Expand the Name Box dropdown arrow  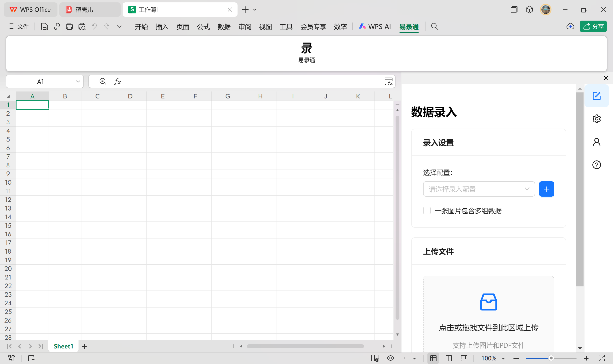[x=78, y=81]
